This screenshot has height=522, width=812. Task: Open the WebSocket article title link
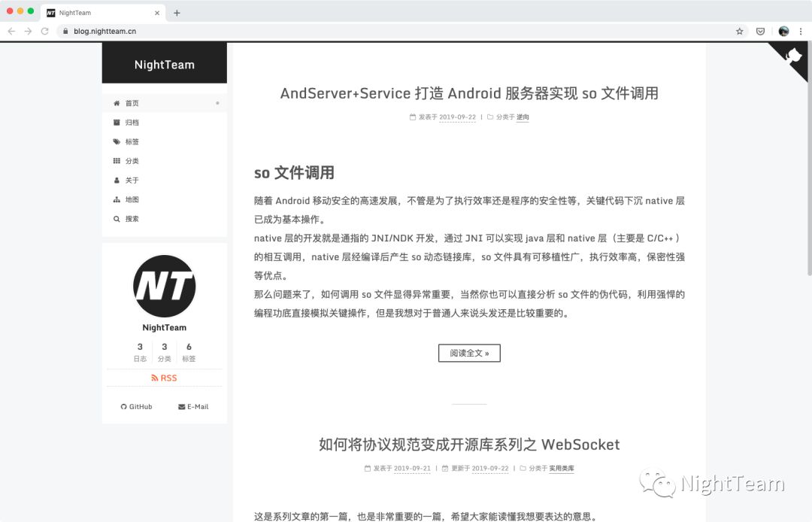[468, 445]
